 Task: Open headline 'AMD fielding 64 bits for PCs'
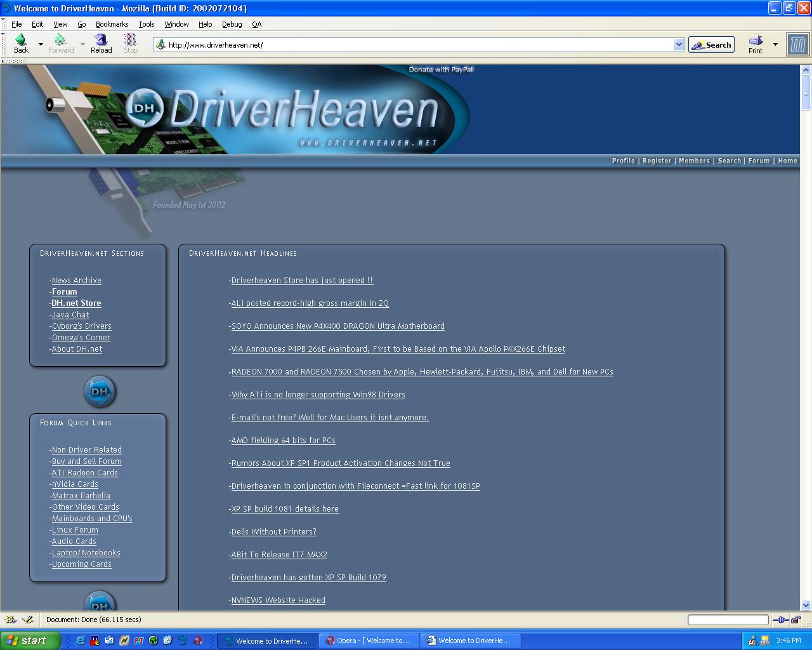click(283, 441)
